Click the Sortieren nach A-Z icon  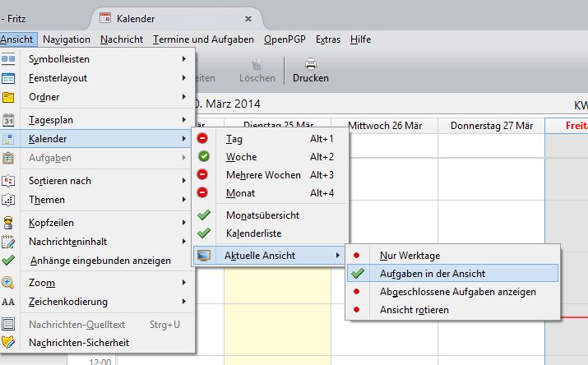[8, 181]
